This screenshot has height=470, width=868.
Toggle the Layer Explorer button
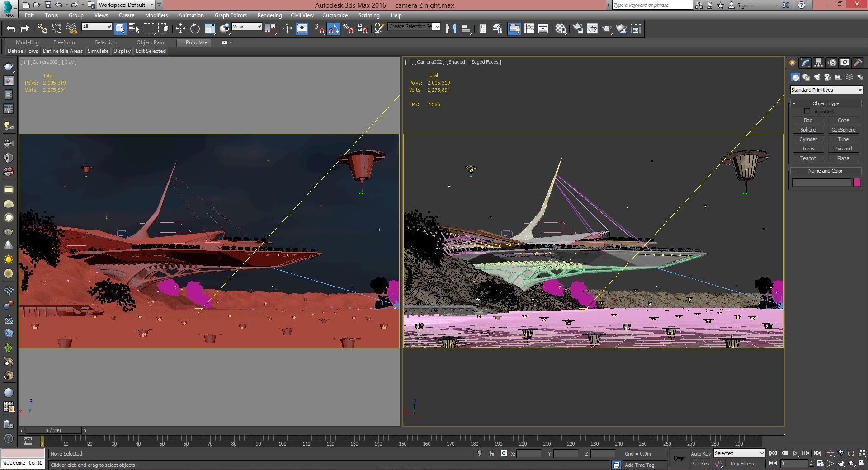click(497, 28)
